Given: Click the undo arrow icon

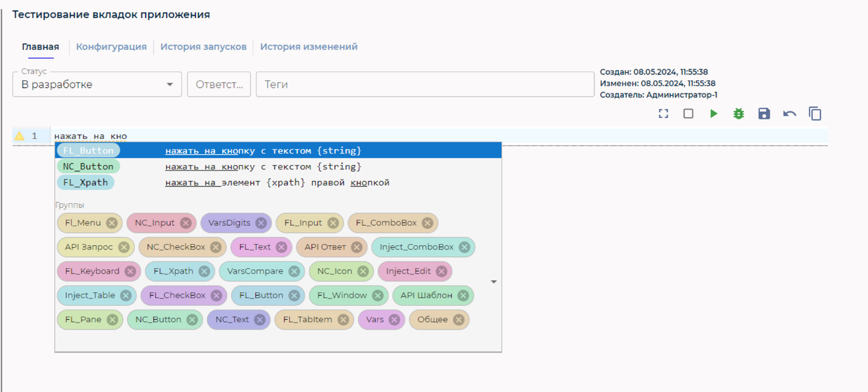Looking at the screenshot, I should 790,113.
